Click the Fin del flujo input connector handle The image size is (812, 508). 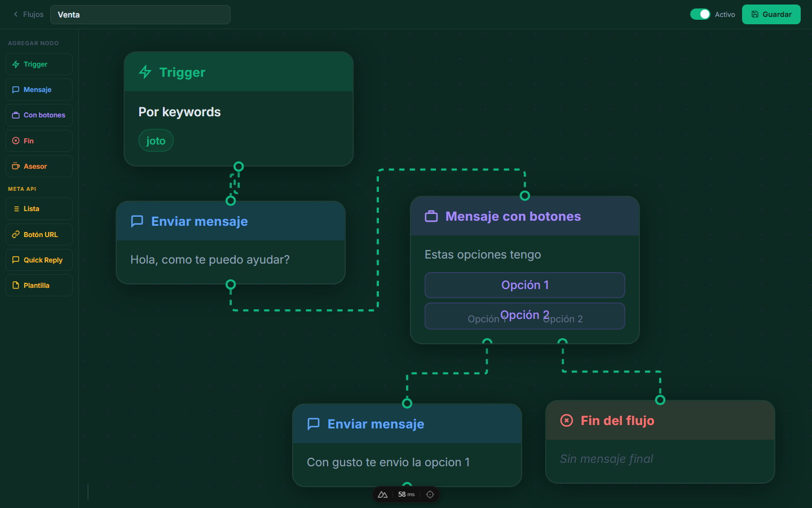point(660,400)
